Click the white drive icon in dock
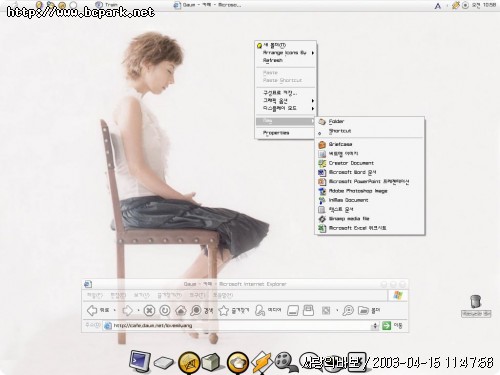The width and height of the screenshot is (500, 375). coord(164,363)
